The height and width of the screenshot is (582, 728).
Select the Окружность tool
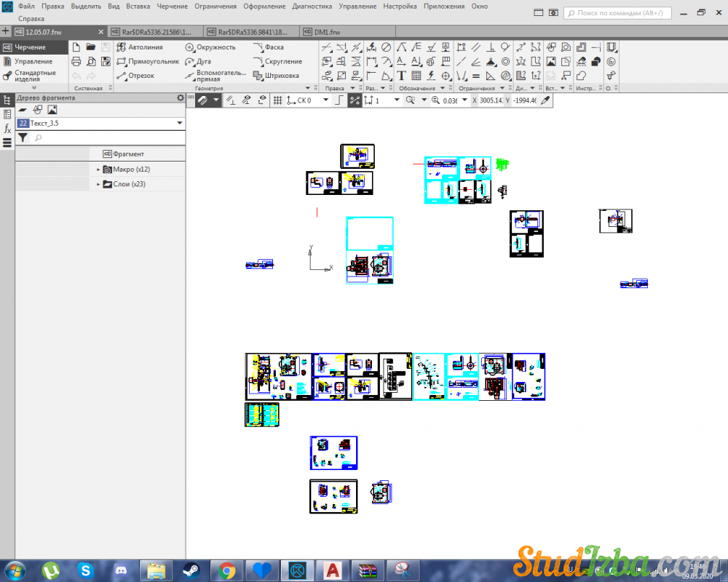(x=210, y=47)
